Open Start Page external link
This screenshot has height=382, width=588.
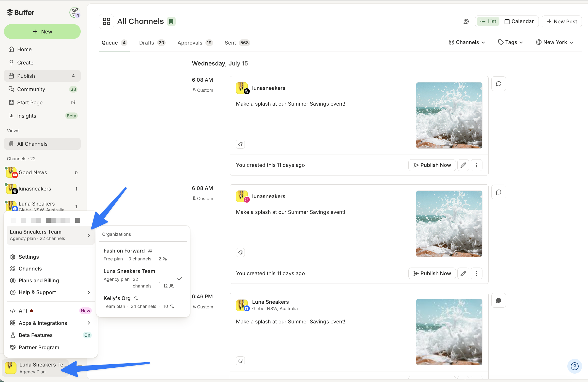(x=42, y=103)
